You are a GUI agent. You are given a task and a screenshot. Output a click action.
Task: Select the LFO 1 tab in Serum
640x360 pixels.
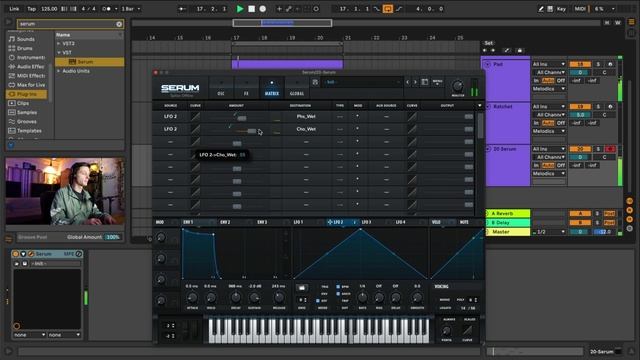coord(298,222)
